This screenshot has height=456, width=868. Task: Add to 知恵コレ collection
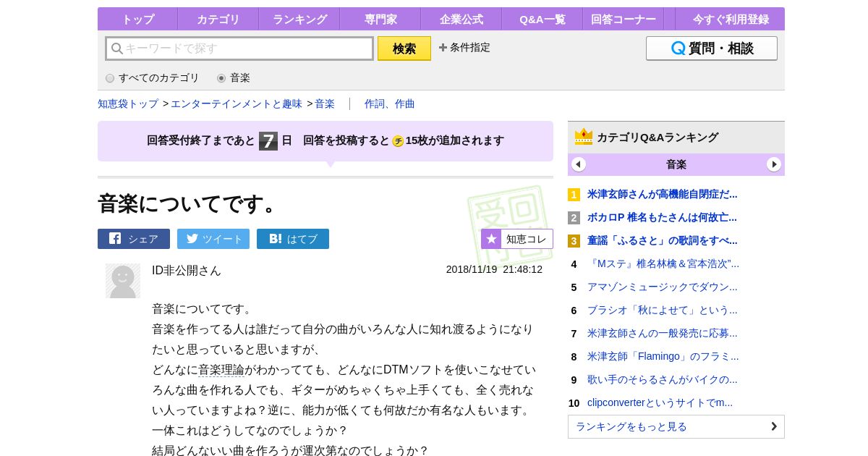[x=517, y=239]
